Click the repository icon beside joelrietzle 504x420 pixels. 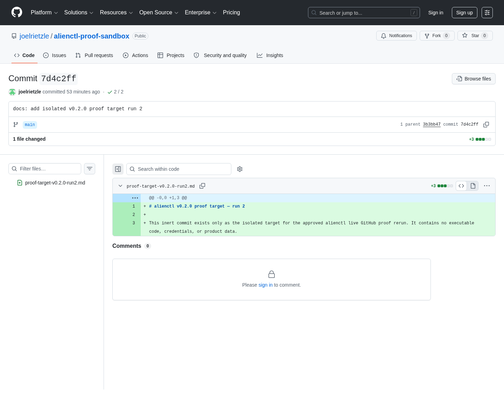[14, 36]
